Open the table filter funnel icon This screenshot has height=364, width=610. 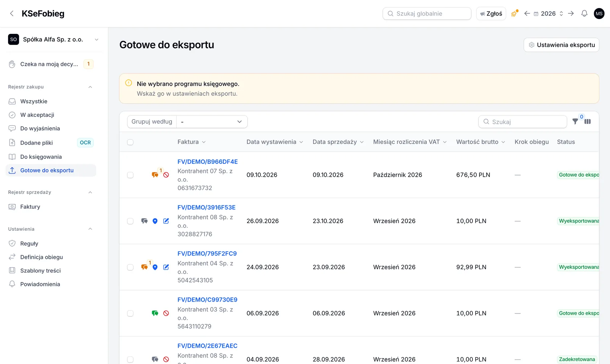pyautogui.click(x=575, y=121)
